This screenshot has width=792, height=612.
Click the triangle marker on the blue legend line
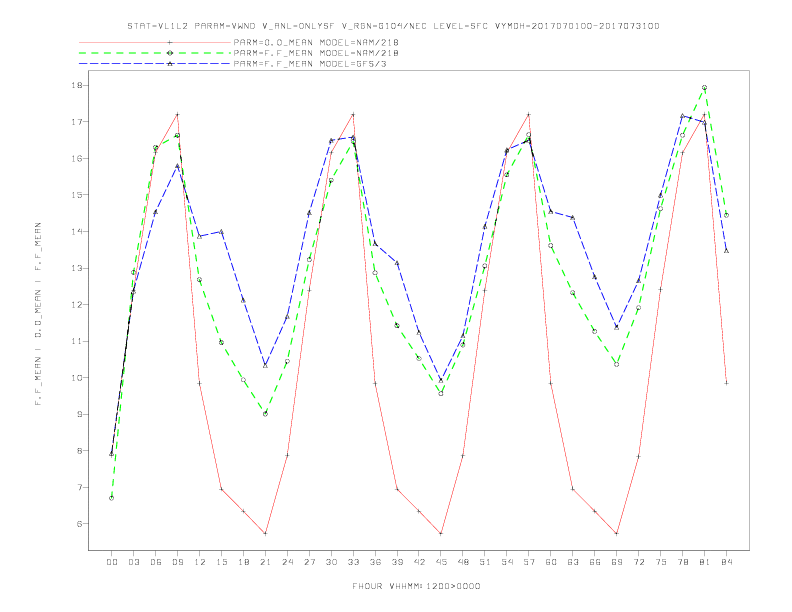tap(170, 64)
